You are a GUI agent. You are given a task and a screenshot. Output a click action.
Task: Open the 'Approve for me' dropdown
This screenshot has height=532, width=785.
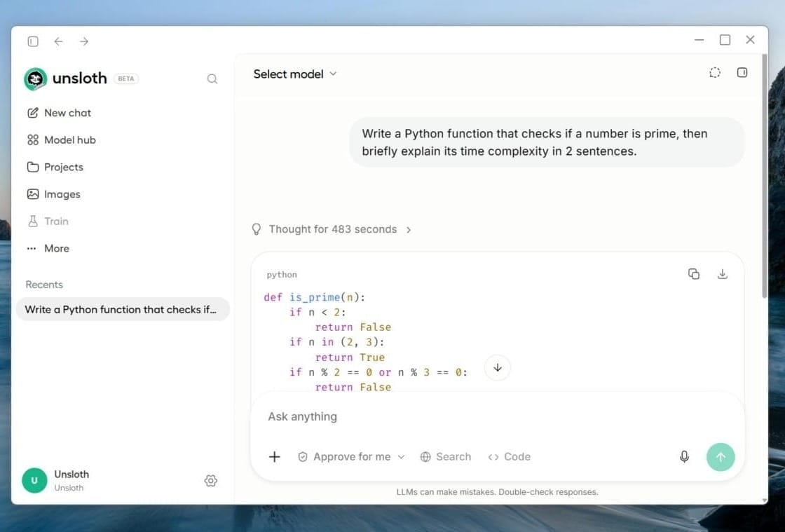coord(351,456)
